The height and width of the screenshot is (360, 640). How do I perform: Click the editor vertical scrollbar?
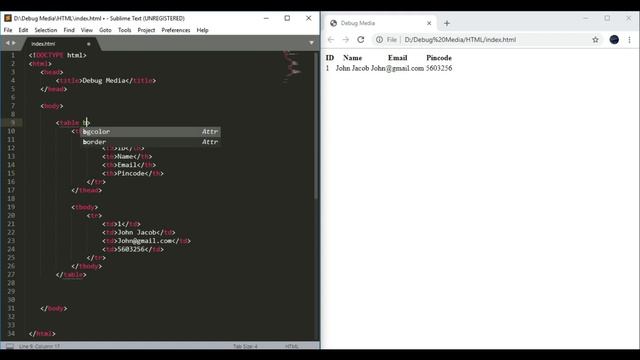316,126
